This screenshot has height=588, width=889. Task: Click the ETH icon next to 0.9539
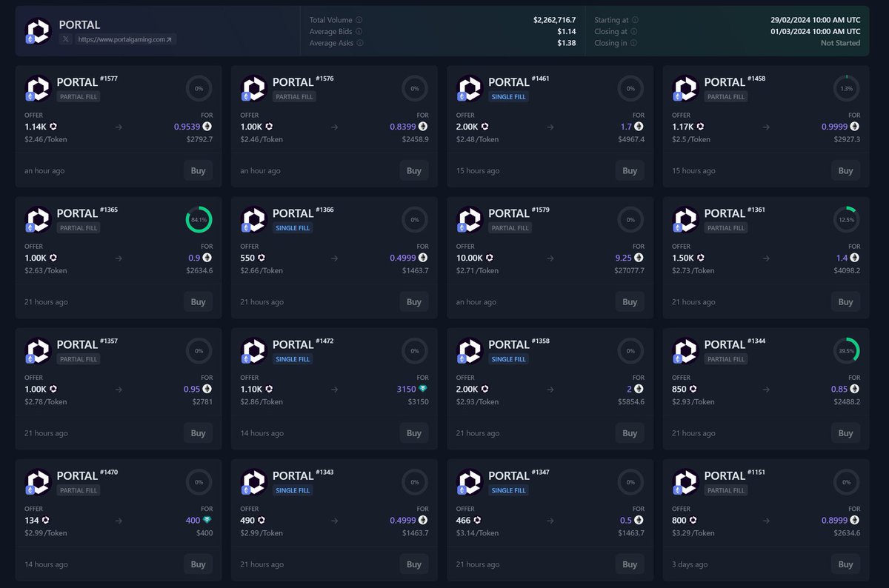tap(207, 127)
